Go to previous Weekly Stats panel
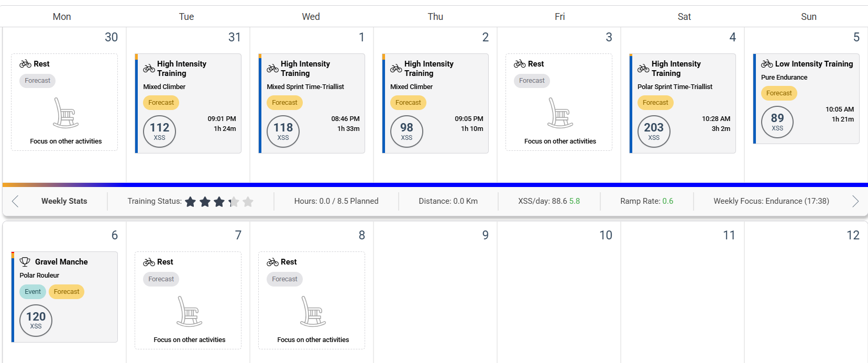The width and height of the screenshot is (868, 363). (15, 201)
